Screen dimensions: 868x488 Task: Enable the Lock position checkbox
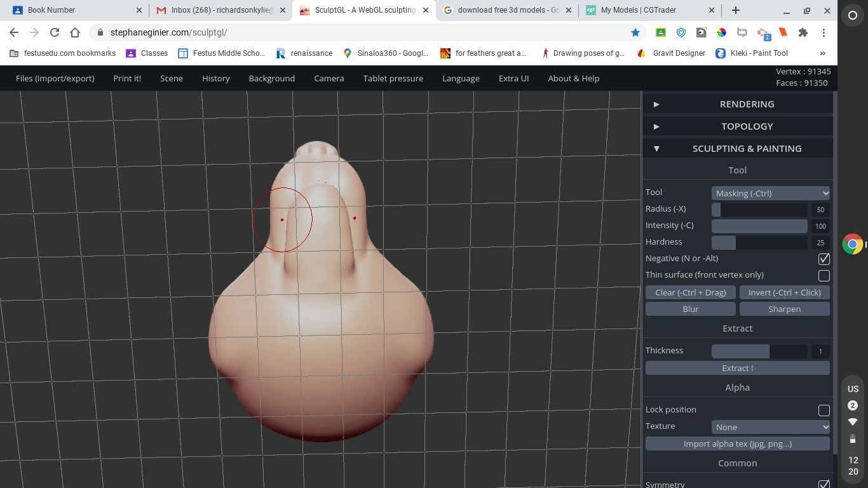[x=824, y=410]
